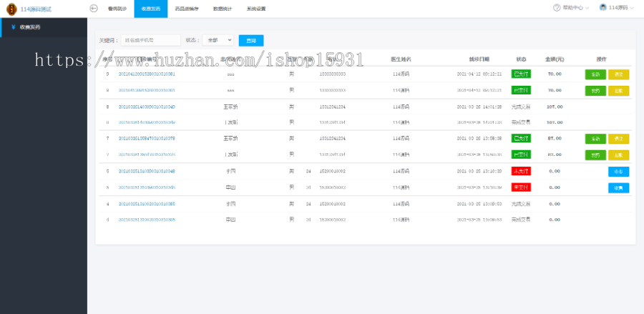Viewport: 644px width, 314px height.
Task: Click the circled back arrow icon
Action: pos(94,8)
